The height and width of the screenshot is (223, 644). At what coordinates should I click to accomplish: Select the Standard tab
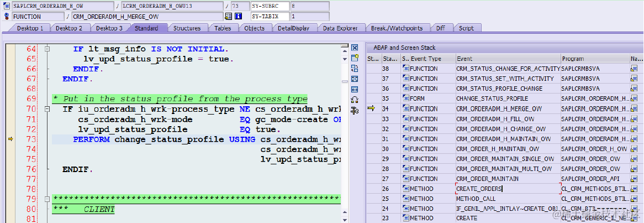146,28
